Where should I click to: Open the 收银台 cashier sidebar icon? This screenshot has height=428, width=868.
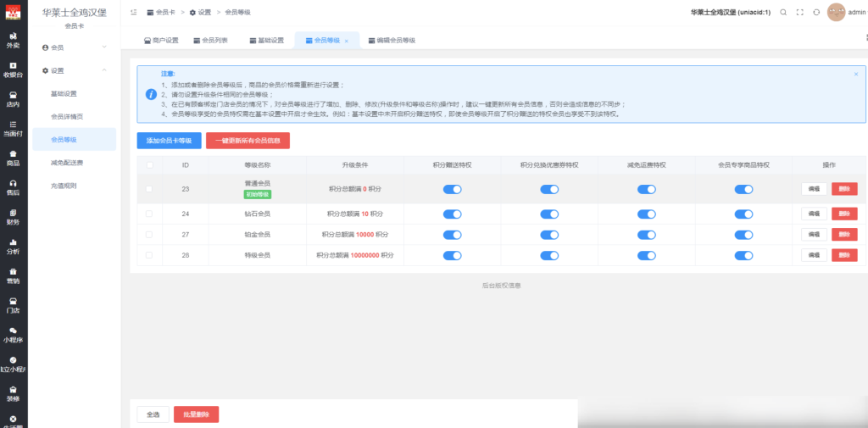pyautogui.click(x=14, y=69)
